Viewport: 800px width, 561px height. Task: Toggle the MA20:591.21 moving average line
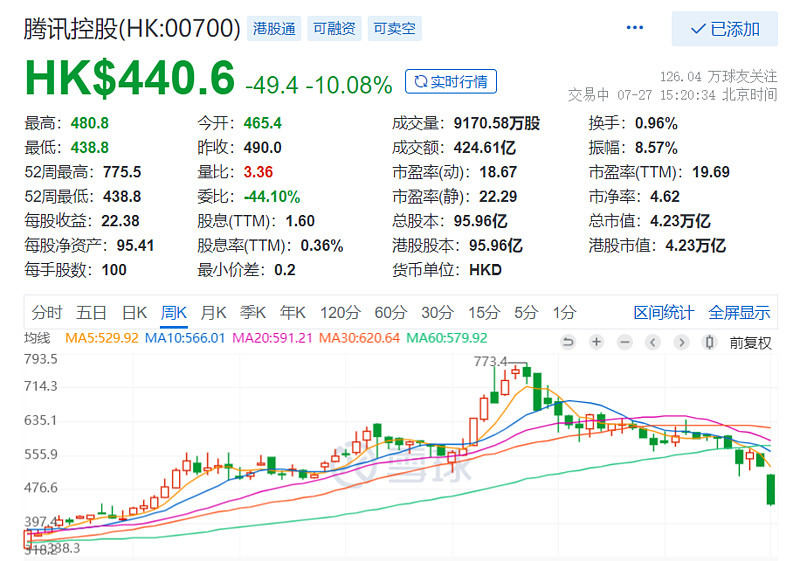point(272,338)
